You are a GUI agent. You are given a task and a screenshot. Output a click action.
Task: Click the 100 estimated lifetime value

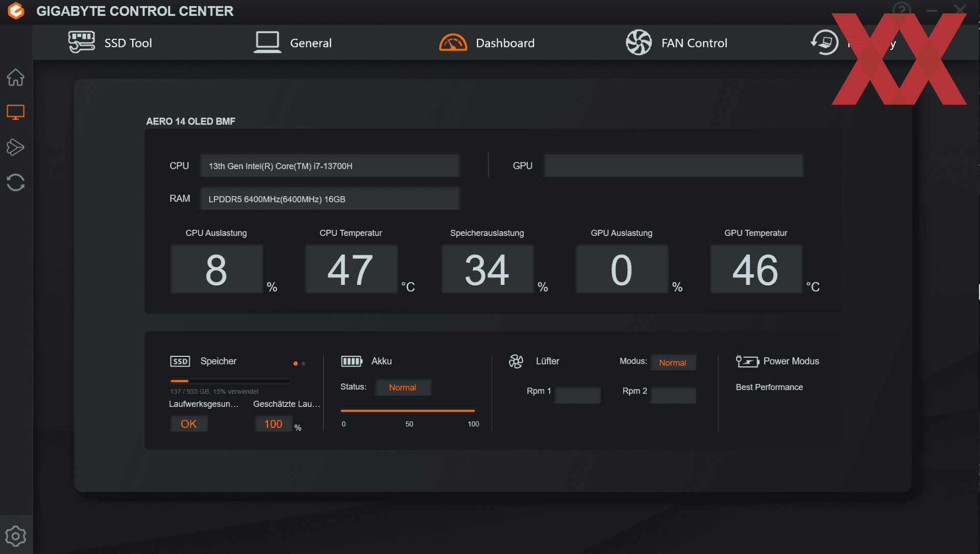coord(273,424)
